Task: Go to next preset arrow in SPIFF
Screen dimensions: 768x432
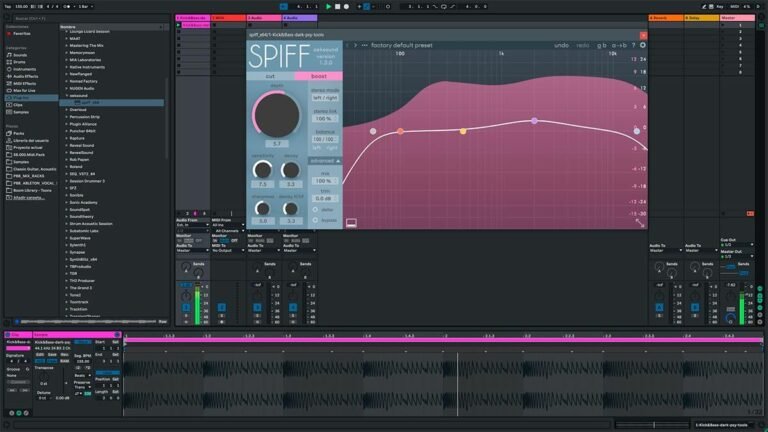Action: [x=356, y=45]
